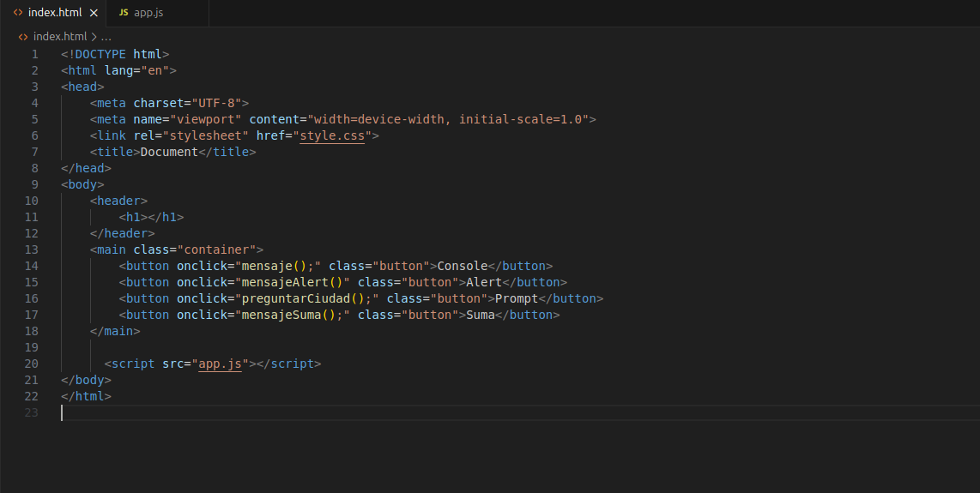Image resolution: width=980 pixels, height=493 pixels.
Task: Click the Suma button label text
Action: tap(480, 315)
